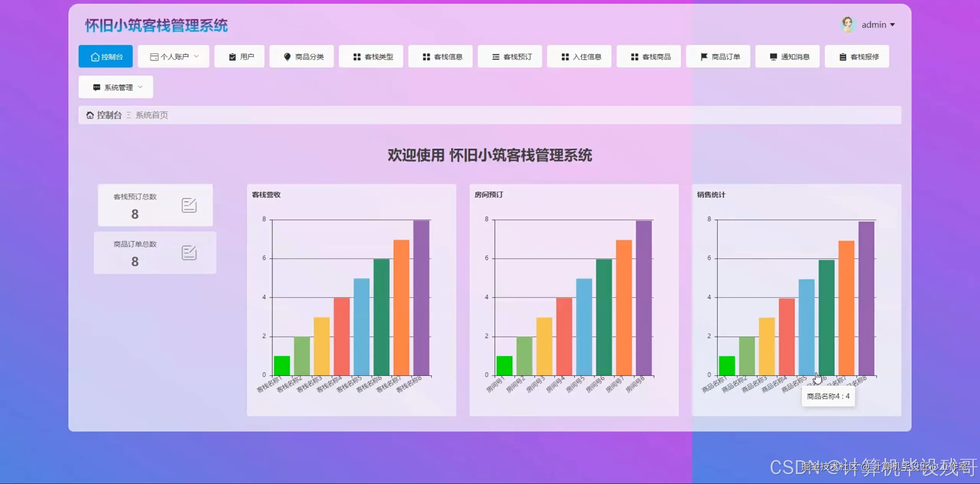Click the clipboard icon on 用户 button
This screenshot has height=484, width=980.
(x=232, y=56)
